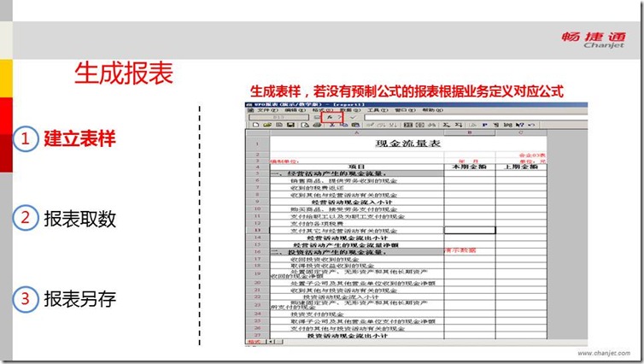The height and width of the screenshot is (364, 644).
Task: Click the red 演示数据 text
Action: (x=460, y=250)
